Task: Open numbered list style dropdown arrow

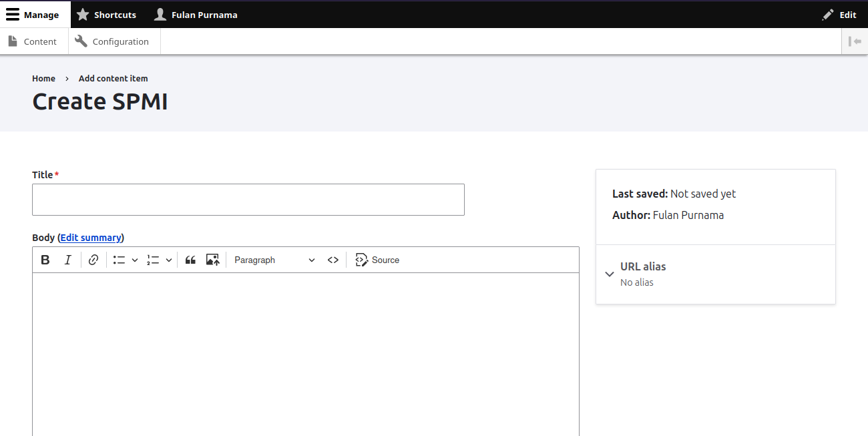Action: pos(169,260)
